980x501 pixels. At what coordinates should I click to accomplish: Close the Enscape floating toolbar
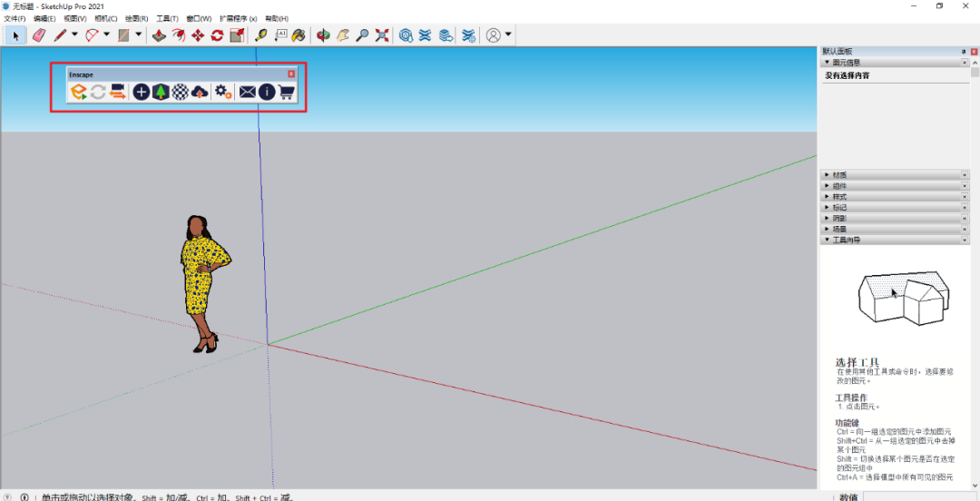[x=291, y=74]
